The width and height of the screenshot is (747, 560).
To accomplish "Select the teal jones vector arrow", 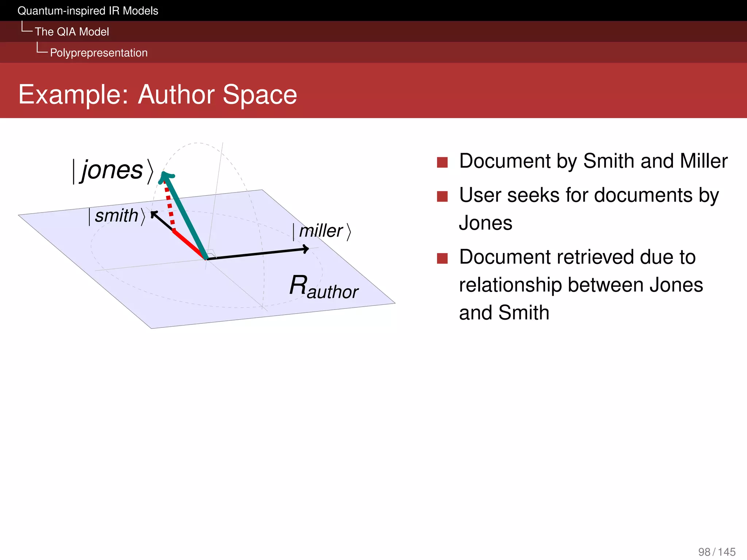I will 185,215.
